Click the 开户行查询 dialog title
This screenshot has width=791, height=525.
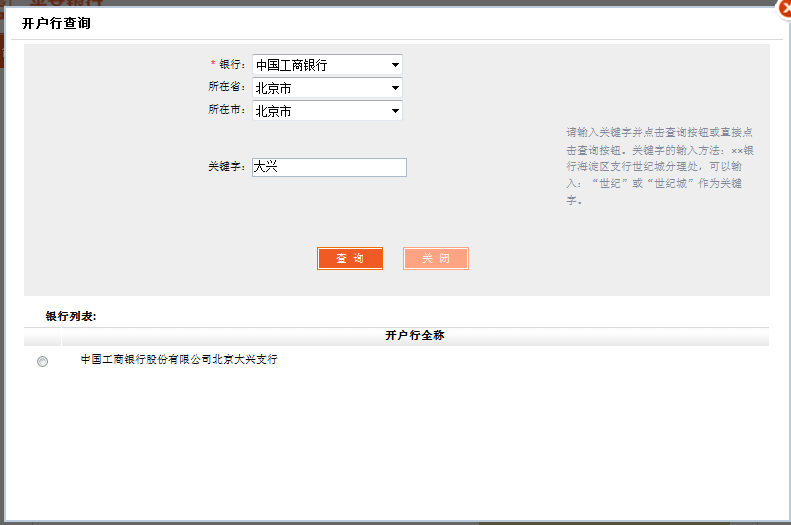pyautogui.click(x=56, y=23)
